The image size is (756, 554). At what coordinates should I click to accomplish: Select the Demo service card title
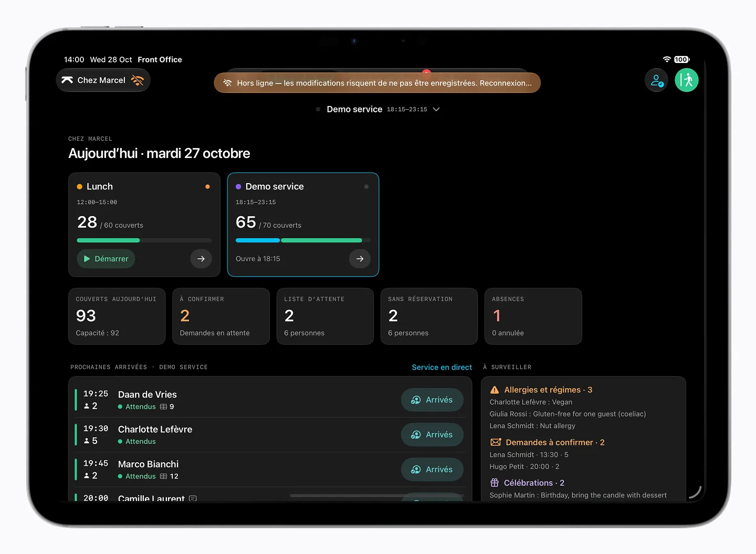click(275, 186)
